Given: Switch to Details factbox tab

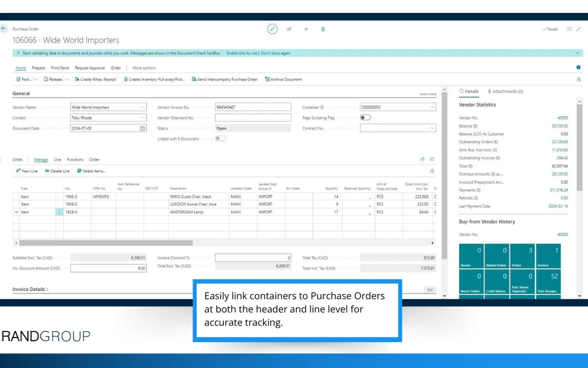Looking at the screenshot, I should pos(469,91).
